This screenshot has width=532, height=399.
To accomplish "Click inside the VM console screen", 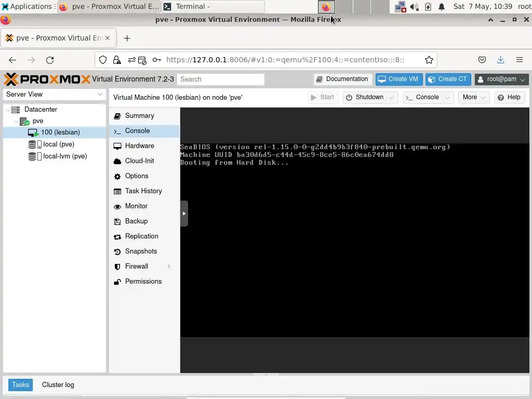I will pos(354,240).
